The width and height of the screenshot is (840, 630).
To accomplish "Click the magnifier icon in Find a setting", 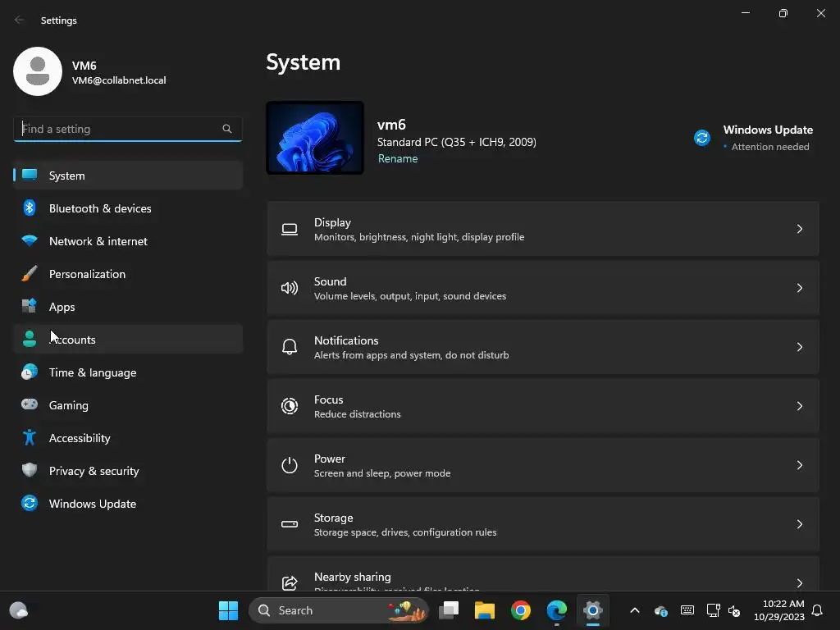I will [227, 129].
